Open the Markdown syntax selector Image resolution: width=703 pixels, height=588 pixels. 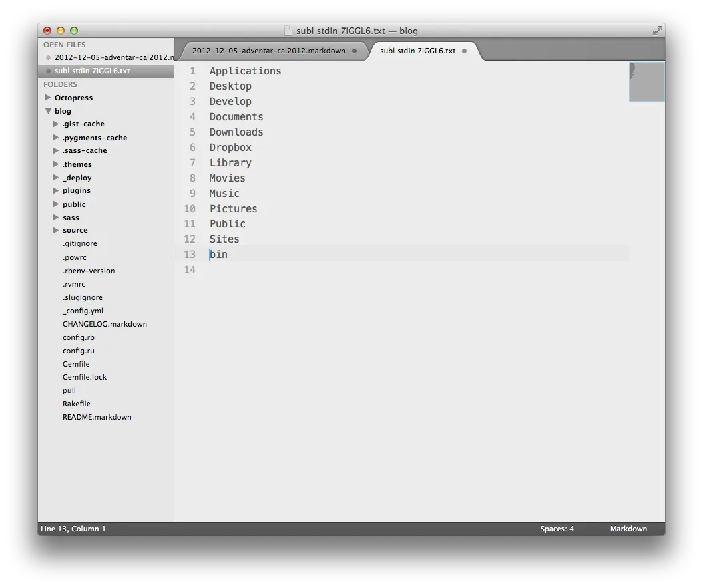[628, 529]
